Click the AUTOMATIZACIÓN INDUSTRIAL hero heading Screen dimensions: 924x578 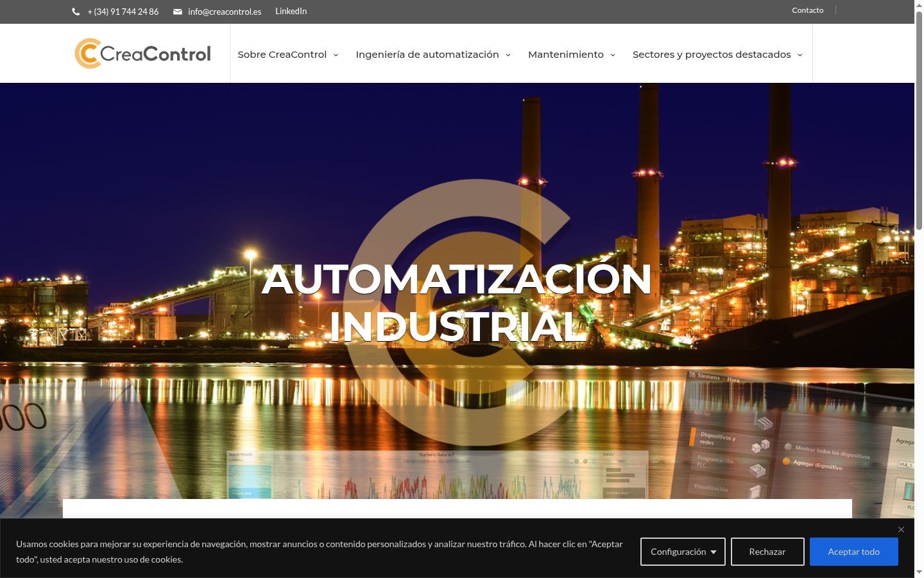[457, 302]
